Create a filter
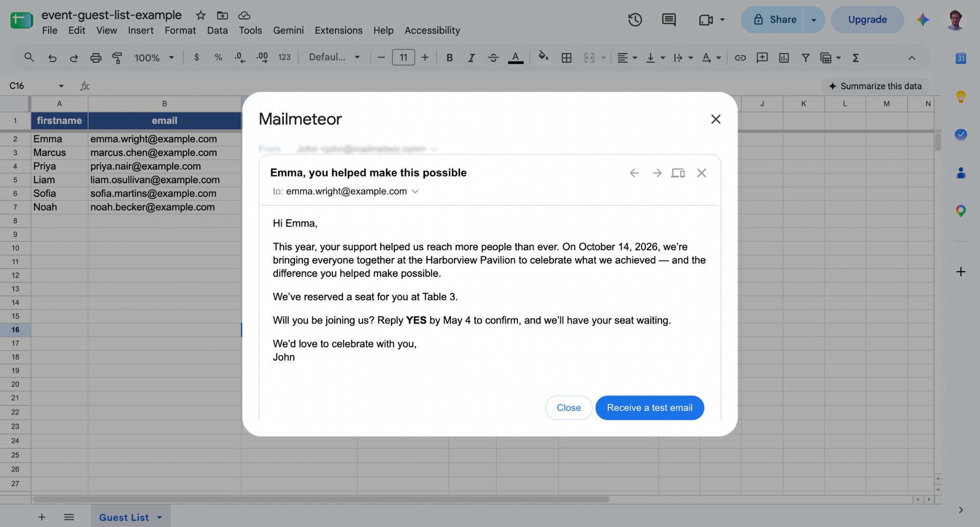Screen dimensions: 980x527 [x=805, y=58]
